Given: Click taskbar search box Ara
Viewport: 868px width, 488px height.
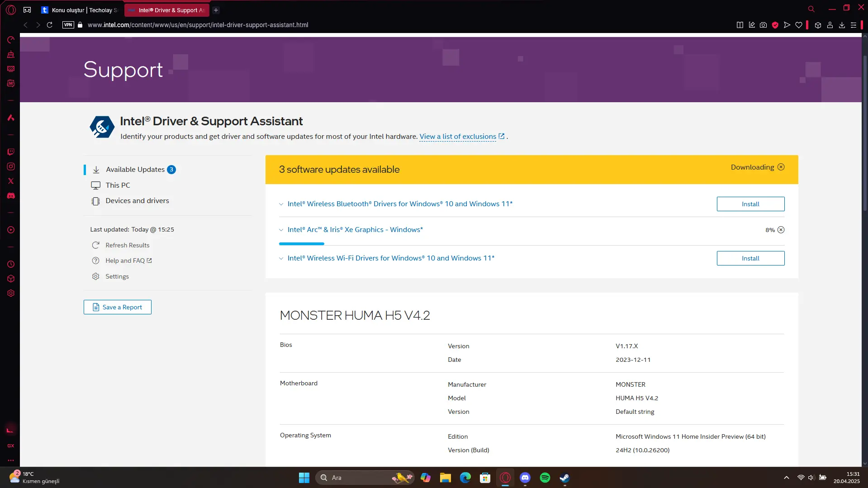Looking at the screenshot, I should 364,478.
